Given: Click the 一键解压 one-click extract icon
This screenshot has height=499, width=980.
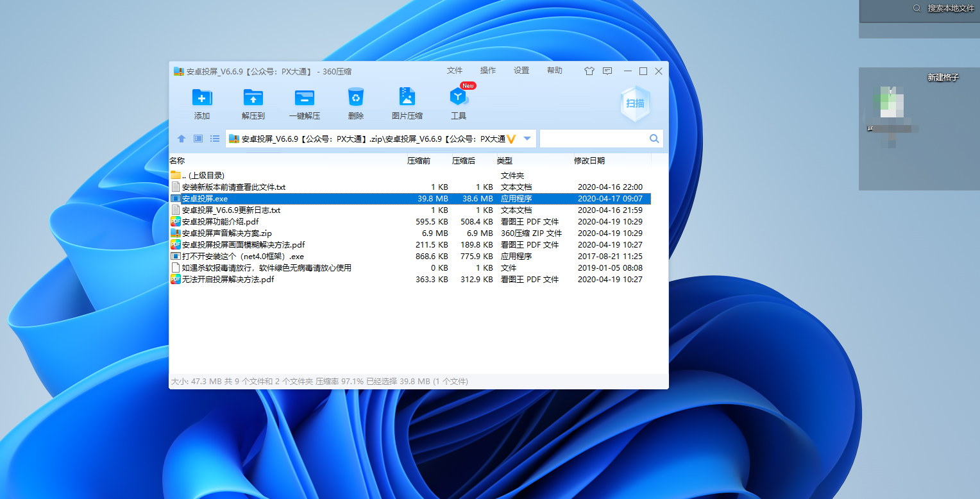Looking at the screenshot, I should pyautogui.click(x=305, y=97).
